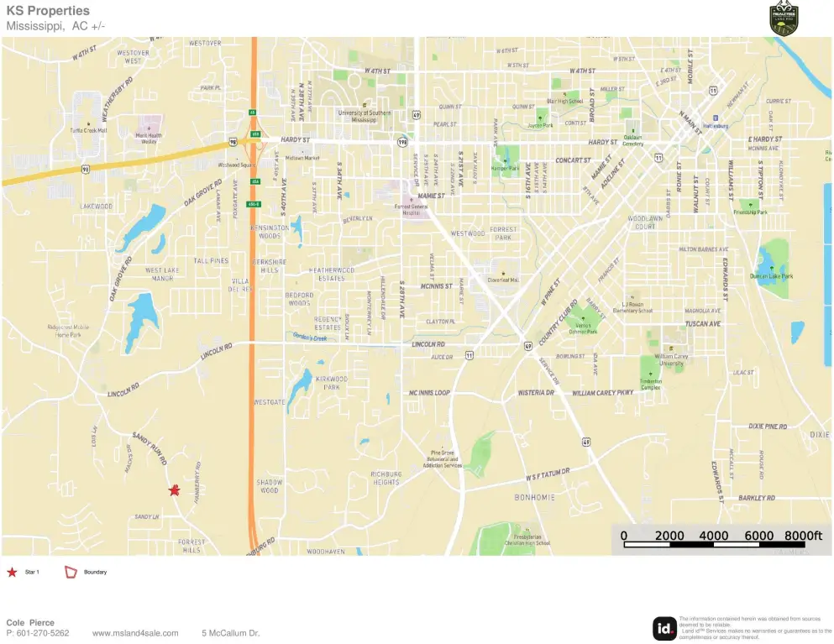
Task: Click the Westwood Square marker
Action: coord(237,159)
